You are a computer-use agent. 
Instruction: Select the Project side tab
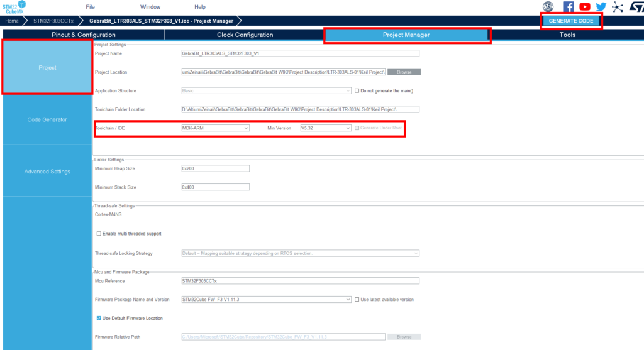coord(47,67)
